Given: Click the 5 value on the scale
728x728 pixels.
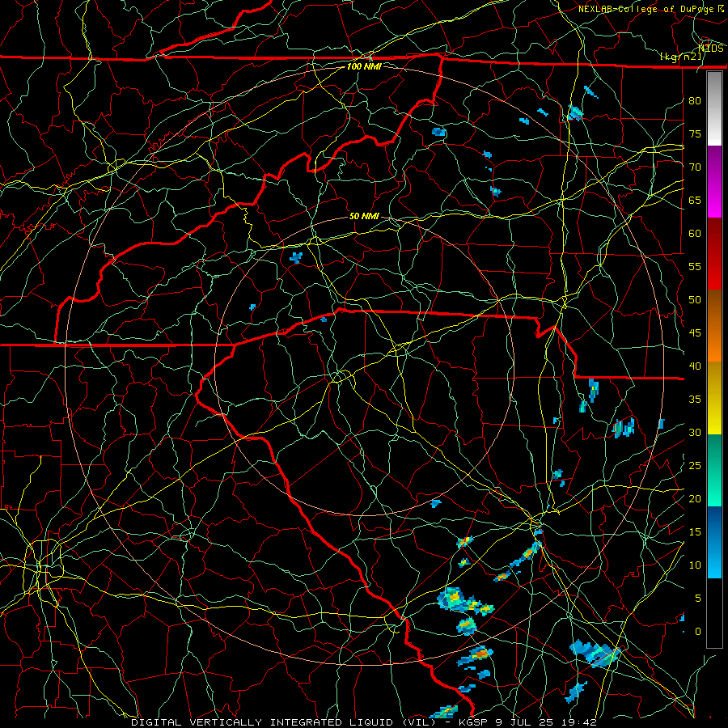Looking at the screenshot, I should tap(698, 598).
